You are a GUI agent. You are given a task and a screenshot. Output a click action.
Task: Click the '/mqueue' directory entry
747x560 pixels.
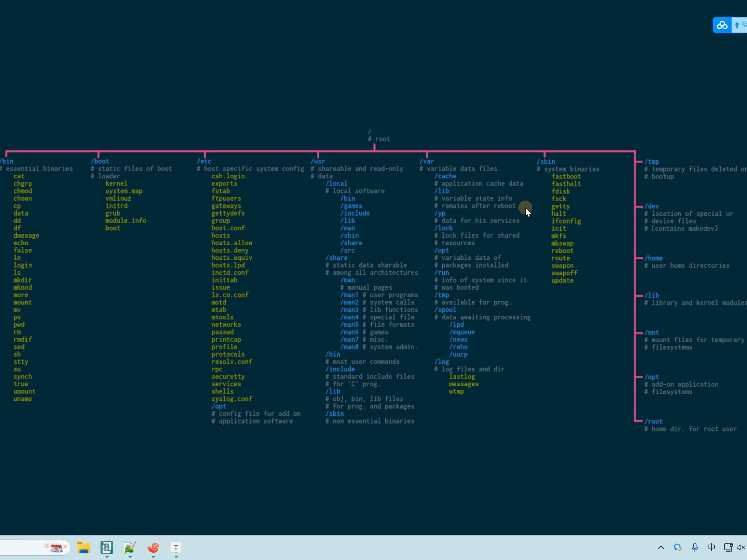click(x=462, y=332)
